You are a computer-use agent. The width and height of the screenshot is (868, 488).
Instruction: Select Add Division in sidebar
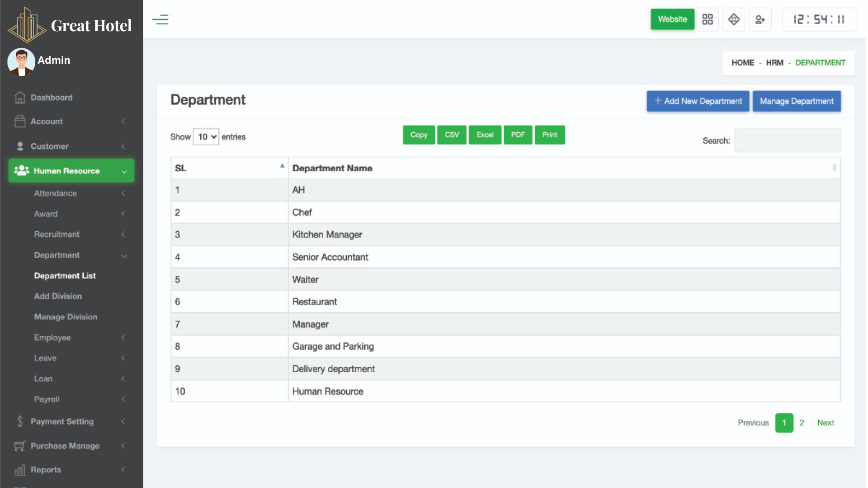coord(58,296)
